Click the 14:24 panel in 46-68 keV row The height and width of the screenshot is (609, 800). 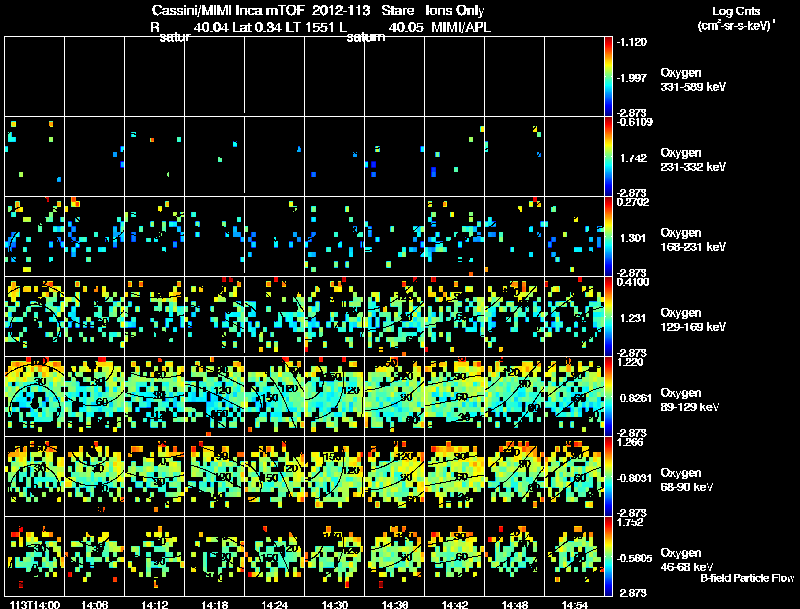(x=274, y=556)
